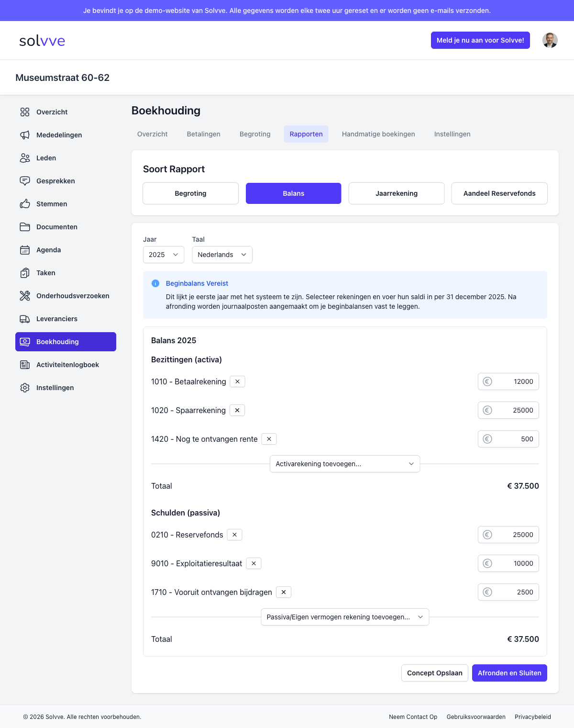Click the Spaarrekening amount input field

point(514,410)
